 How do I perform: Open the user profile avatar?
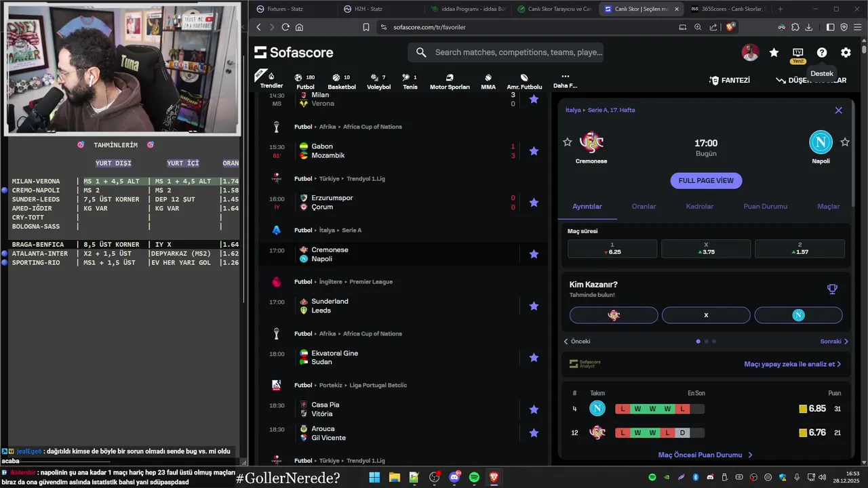point(750,52)
